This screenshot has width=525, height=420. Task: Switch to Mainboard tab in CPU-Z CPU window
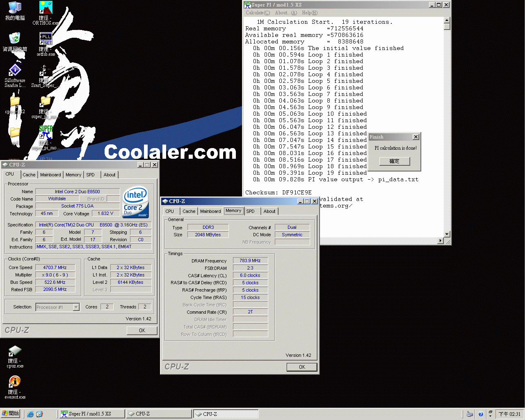[50, 175]
